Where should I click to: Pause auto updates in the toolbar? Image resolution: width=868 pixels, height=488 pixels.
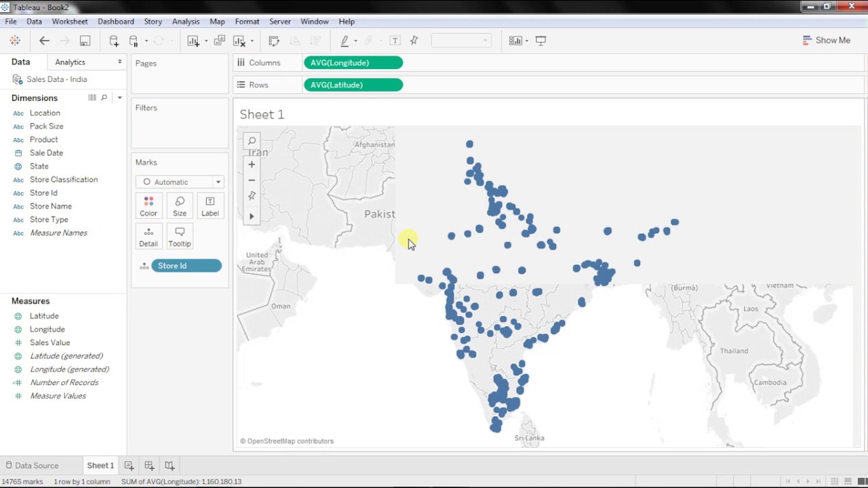pos(134,41)
